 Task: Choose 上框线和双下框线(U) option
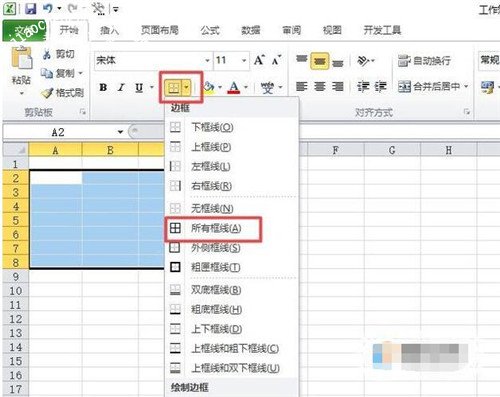[x=231, y=368]
